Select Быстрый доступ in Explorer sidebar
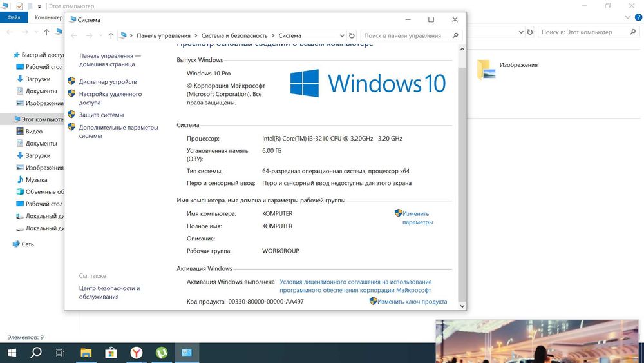The width and height of the screenshot is (644, 363). pos(39,55)
